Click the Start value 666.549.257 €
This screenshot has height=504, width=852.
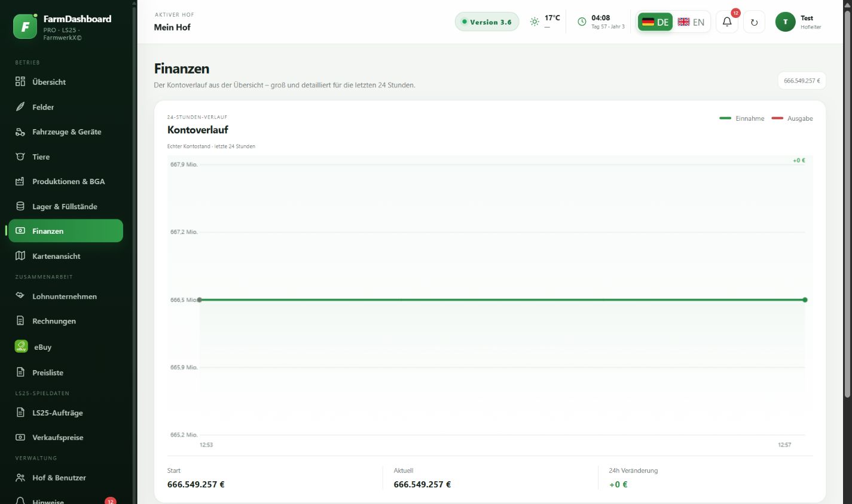click(196, 484)
